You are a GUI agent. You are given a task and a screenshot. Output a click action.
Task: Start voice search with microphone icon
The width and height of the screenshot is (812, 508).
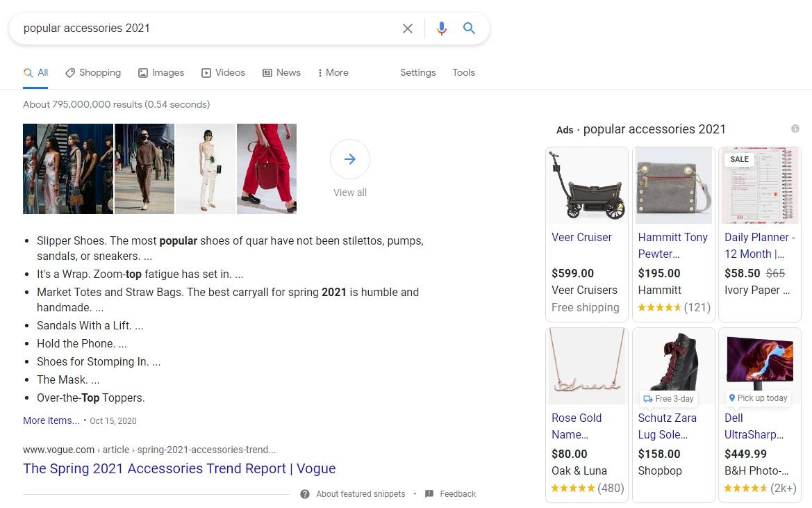click(x=442, y=28)
